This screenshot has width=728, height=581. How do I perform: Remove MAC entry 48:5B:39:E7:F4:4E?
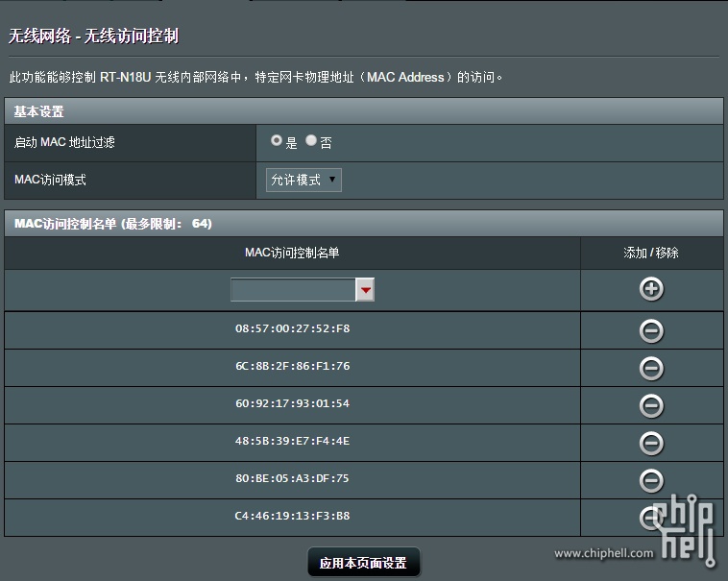(x=651, y=443)
